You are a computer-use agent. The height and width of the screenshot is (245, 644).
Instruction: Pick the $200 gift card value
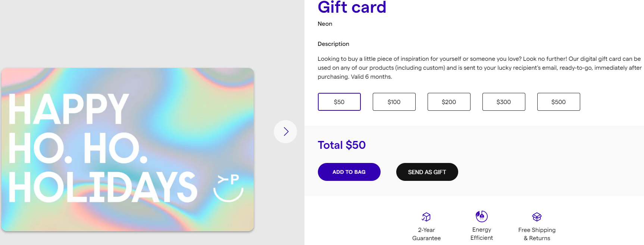pos(448,102)
